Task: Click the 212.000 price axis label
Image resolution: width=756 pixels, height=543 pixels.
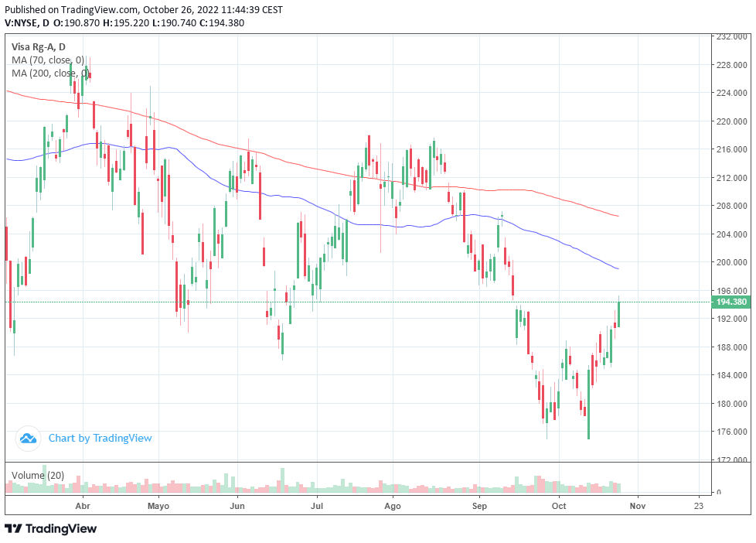Action: pyautogui.click(x=732, y=178)
